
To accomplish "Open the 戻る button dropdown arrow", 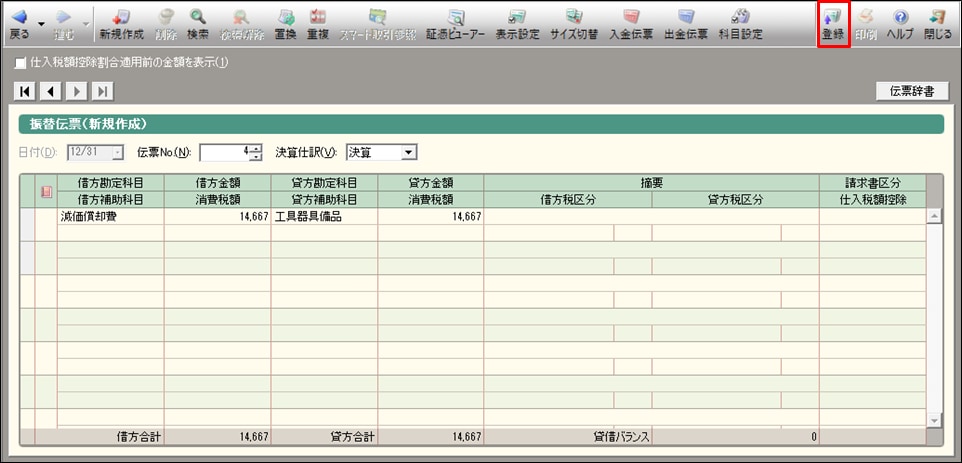I will click(41, 23).
